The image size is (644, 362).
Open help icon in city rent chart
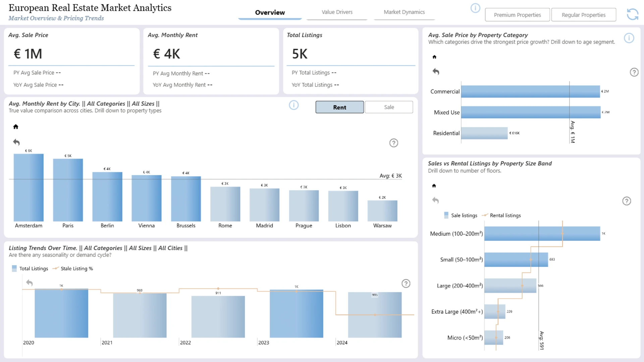coord(393,143)
